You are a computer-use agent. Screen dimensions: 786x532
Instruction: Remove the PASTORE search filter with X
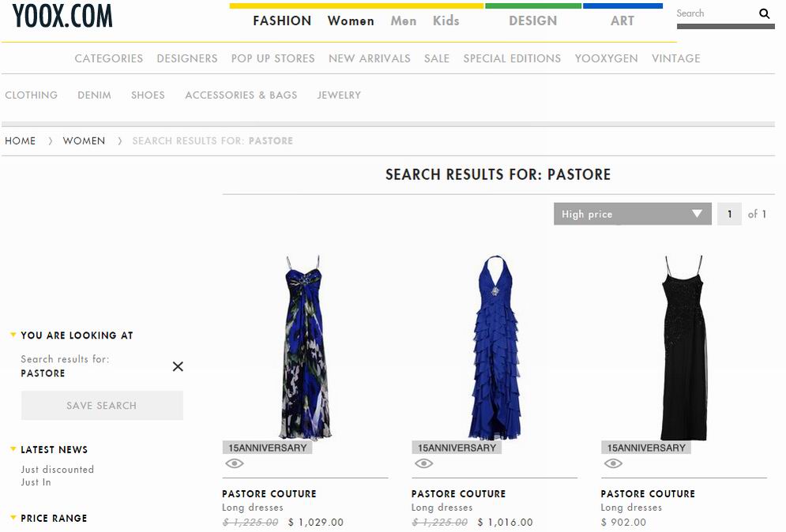[x=178, y=366]
